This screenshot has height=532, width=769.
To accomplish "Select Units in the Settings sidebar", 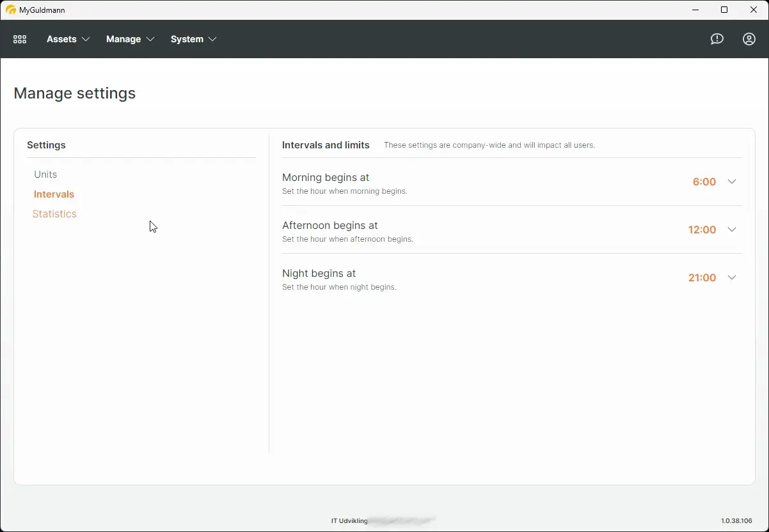I will pyautogui.click(x=45, y=174).
